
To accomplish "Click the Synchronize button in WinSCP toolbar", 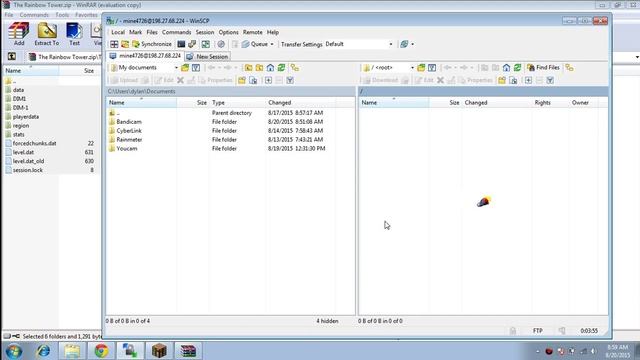I will point(152,44).
